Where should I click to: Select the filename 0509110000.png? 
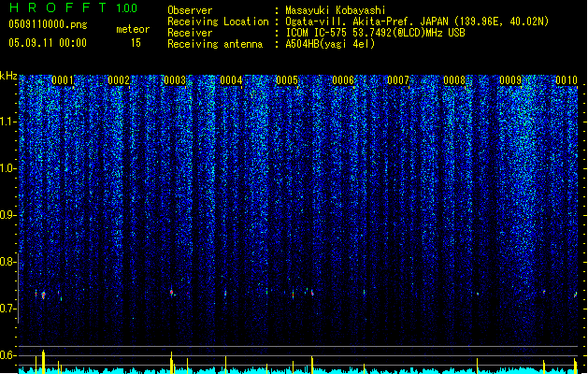tap(48, 24)
